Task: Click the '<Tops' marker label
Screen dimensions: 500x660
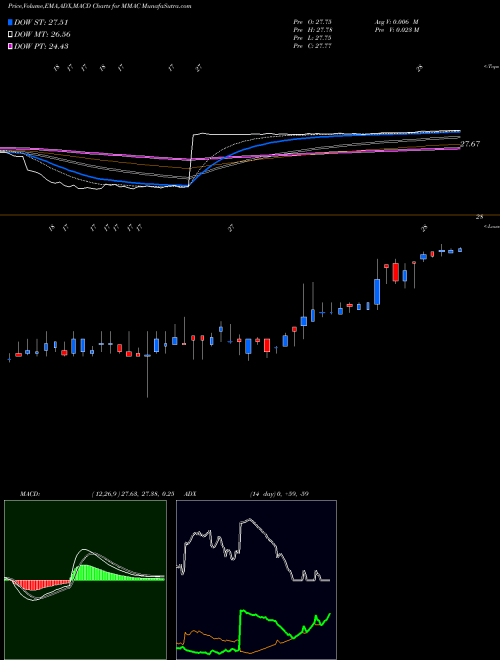Action: 491,67
